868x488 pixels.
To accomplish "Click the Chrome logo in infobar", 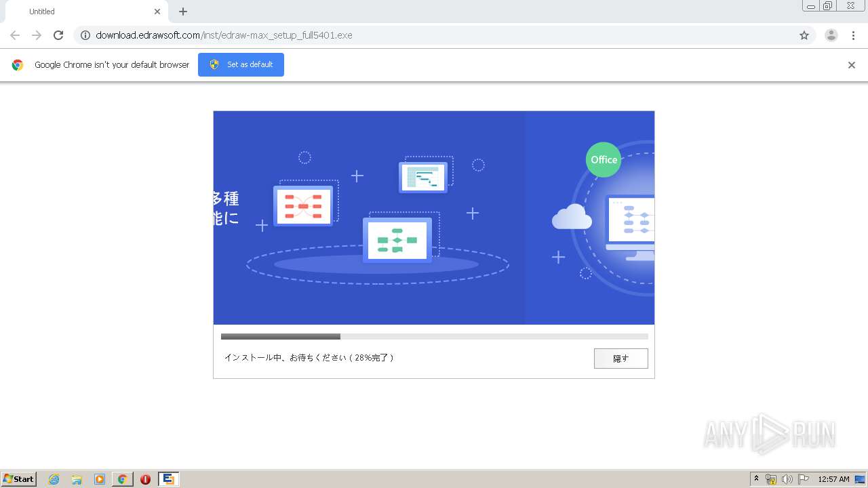I will pos(18,65).
